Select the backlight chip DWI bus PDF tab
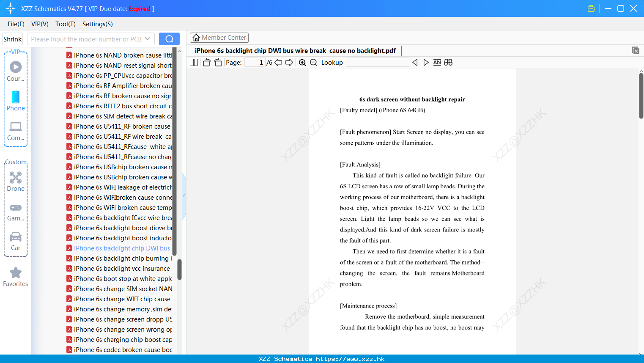Image resolution: width=644 pixels, height=363 pixels. [x=295, y=51]
